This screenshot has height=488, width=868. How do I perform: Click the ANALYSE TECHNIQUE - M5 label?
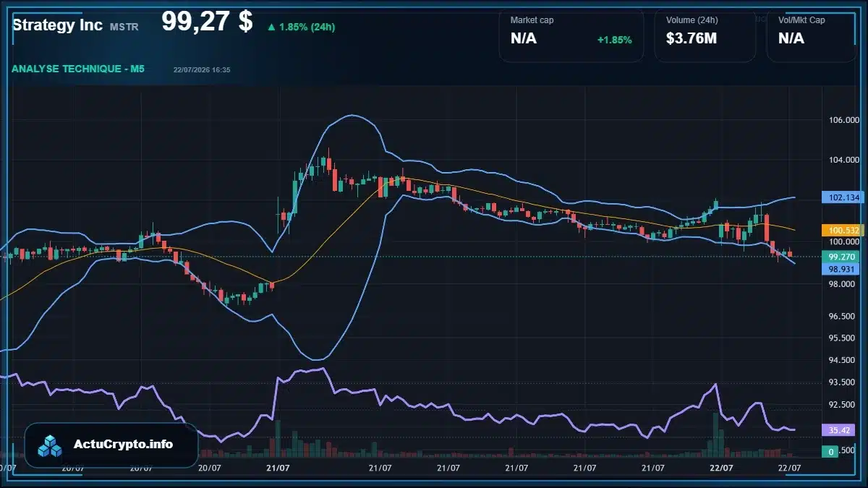[78, 69]
